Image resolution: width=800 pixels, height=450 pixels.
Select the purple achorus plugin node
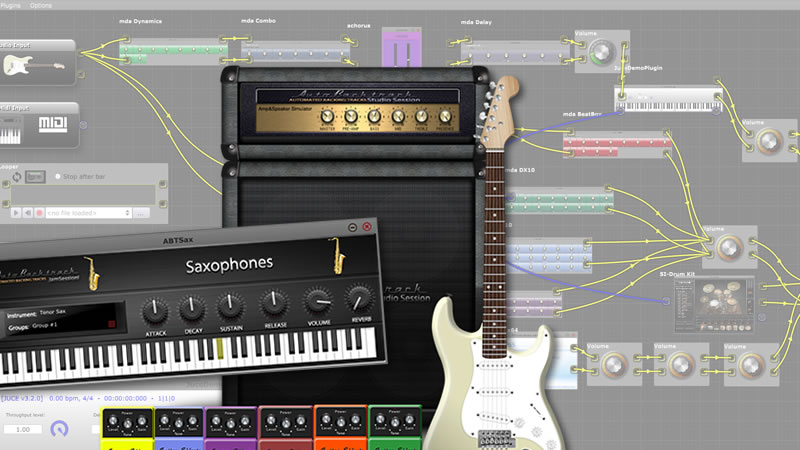(402, 47)
